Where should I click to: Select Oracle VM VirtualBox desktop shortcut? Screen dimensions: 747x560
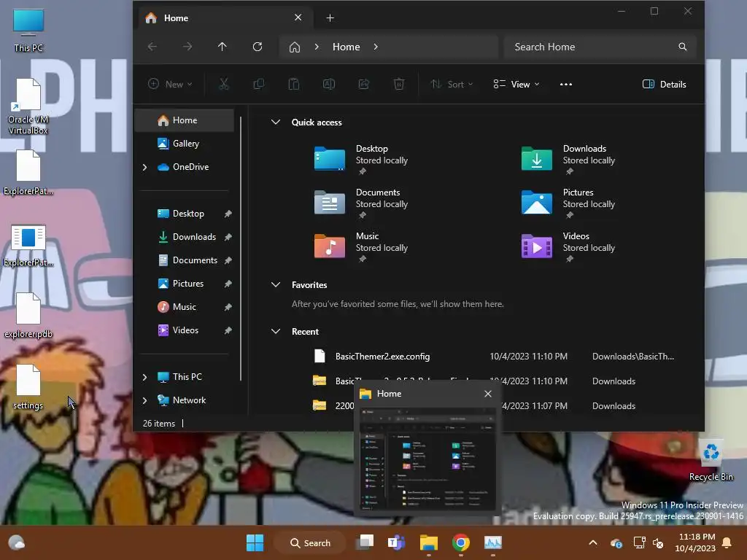pos(28,106)
